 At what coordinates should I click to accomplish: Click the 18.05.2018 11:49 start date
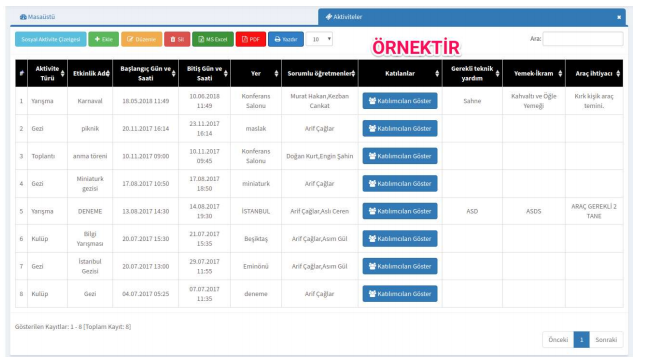tap(145, 101)
